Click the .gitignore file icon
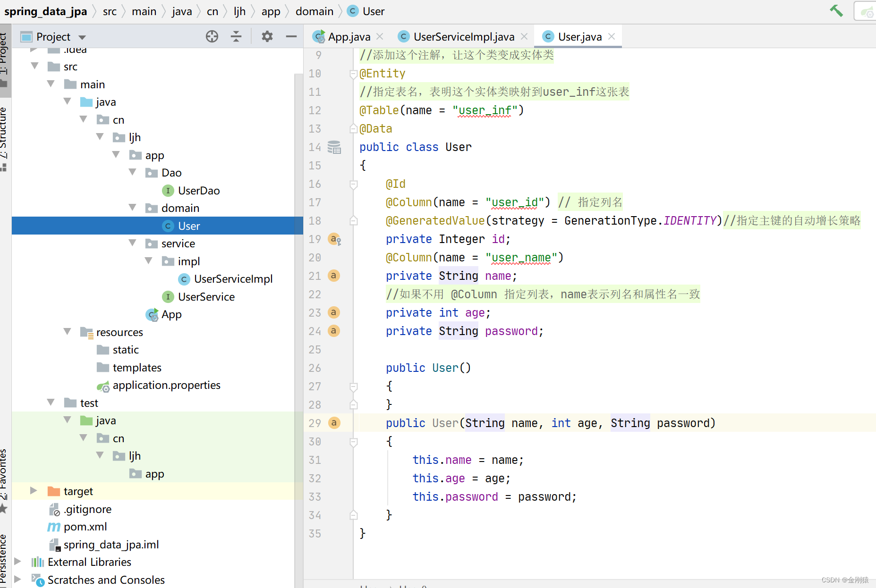 click(54, 510)
